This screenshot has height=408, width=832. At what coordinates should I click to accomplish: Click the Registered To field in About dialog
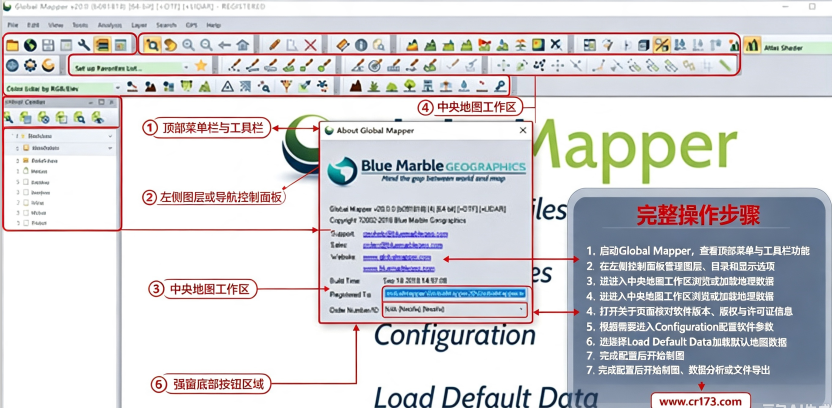coord(454,293)
